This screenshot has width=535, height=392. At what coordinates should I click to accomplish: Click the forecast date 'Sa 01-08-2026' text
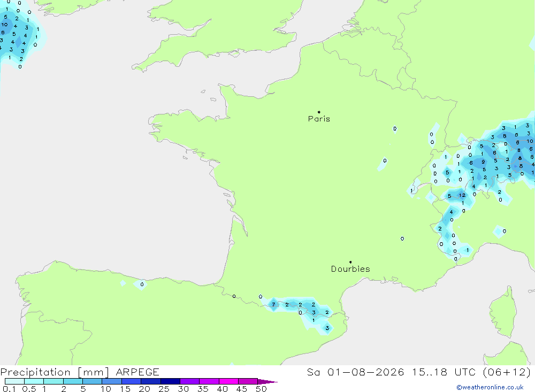pyautogui.click(x=356, y=372)
